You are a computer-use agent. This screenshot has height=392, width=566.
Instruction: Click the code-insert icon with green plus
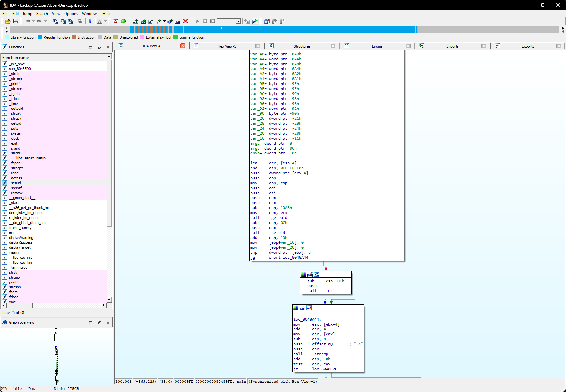click(x=136, y=21)
